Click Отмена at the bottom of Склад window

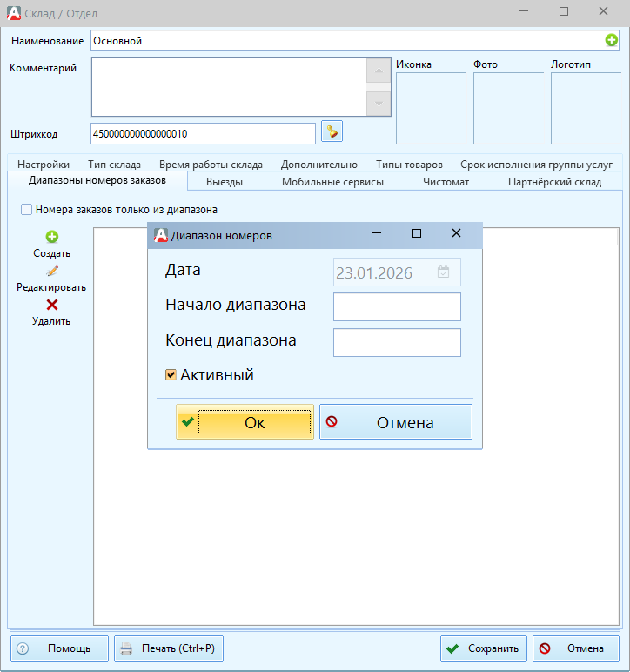click(576, 648)
